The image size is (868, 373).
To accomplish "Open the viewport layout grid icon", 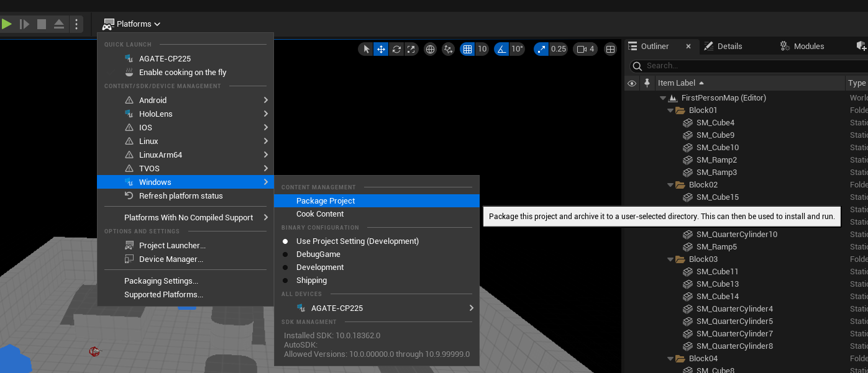I will click(x=611, y=49).
